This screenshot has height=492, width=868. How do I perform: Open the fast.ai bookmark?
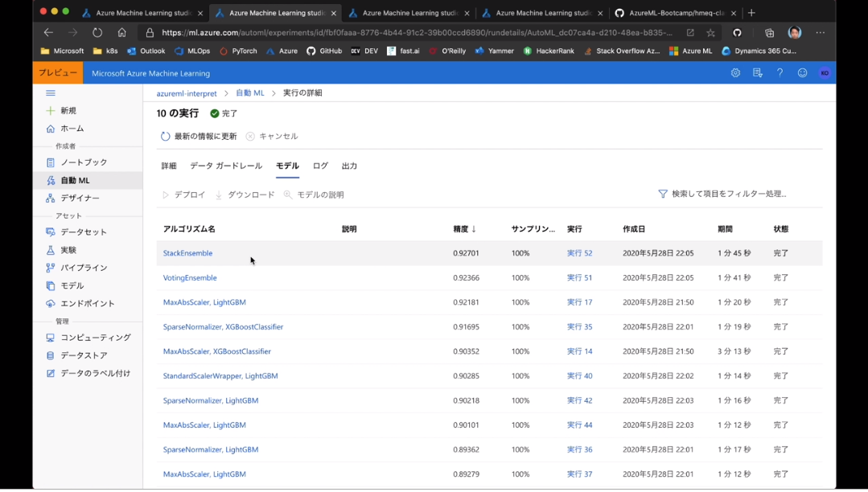403,51
